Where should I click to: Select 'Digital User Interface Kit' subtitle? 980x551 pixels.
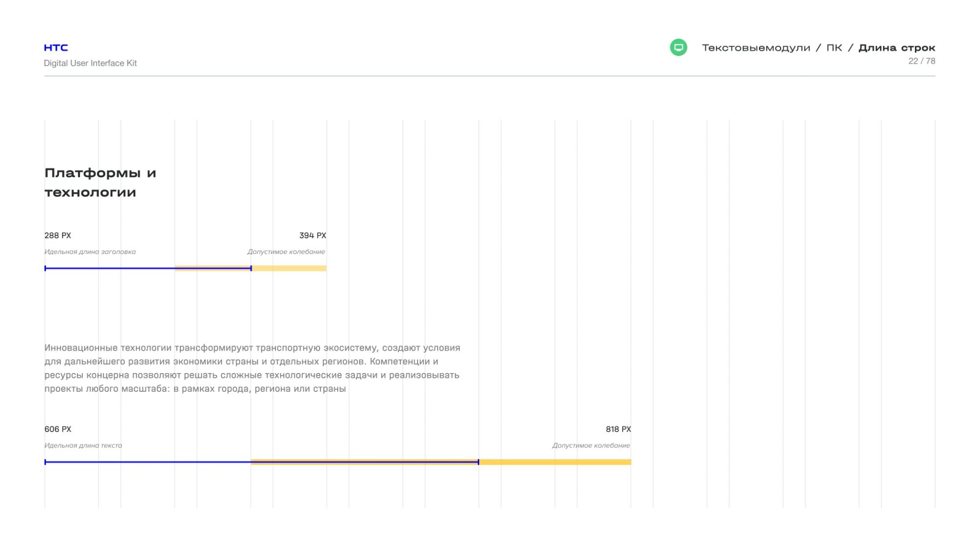[x=90, y=63]
